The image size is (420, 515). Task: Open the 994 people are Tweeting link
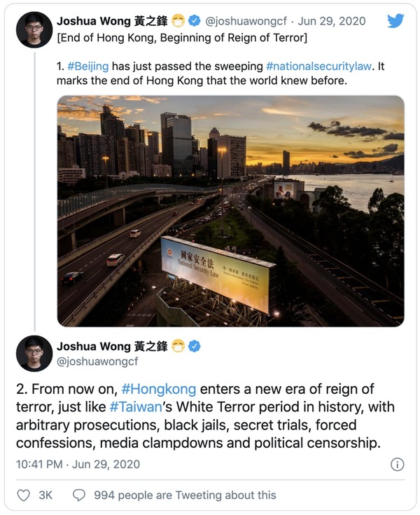point(185,495)
